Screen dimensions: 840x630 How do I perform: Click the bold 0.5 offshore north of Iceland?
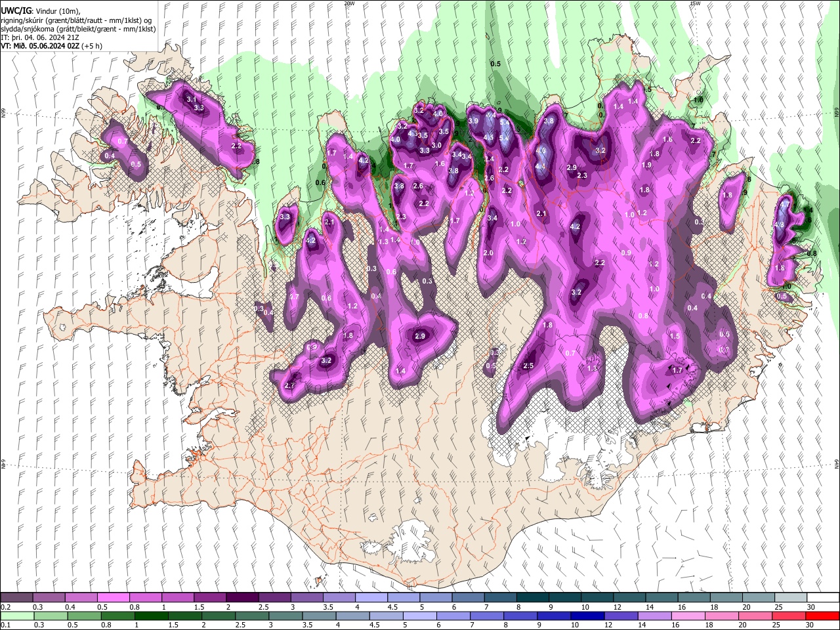pyautogui.click(x=495, y=64)
